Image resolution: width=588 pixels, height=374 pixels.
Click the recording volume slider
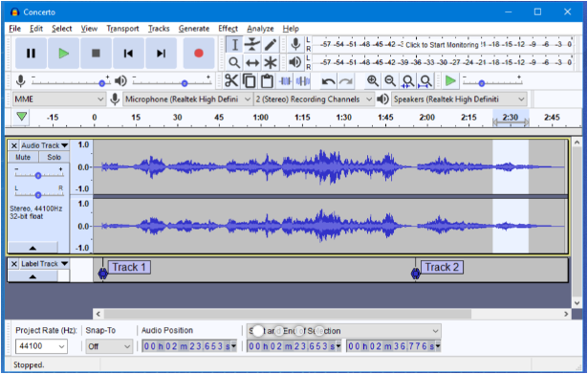[x=71, y=81]
